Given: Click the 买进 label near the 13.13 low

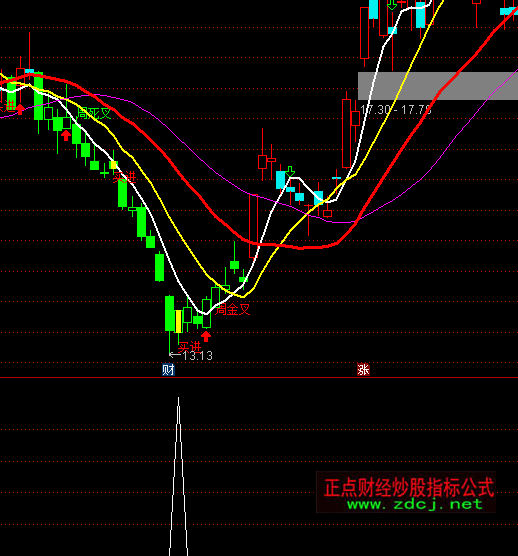Looking at the screenshot, I should (190, 346).
